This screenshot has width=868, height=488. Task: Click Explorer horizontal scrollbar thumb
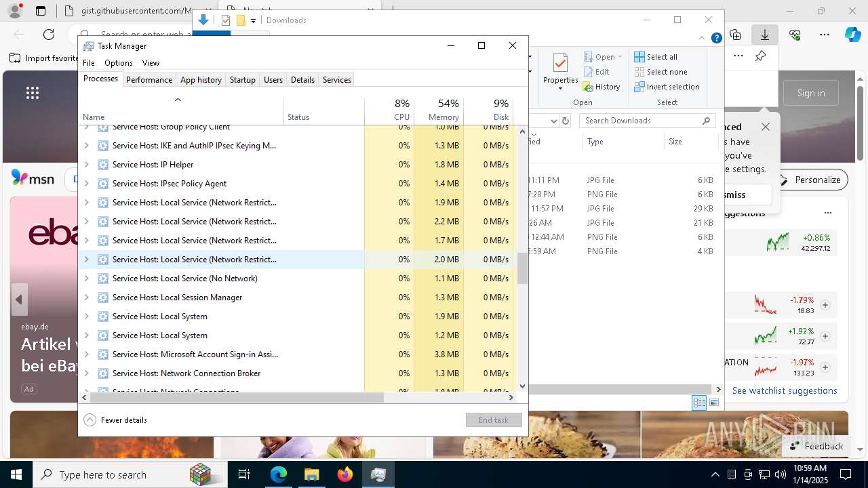coord(618,390)
